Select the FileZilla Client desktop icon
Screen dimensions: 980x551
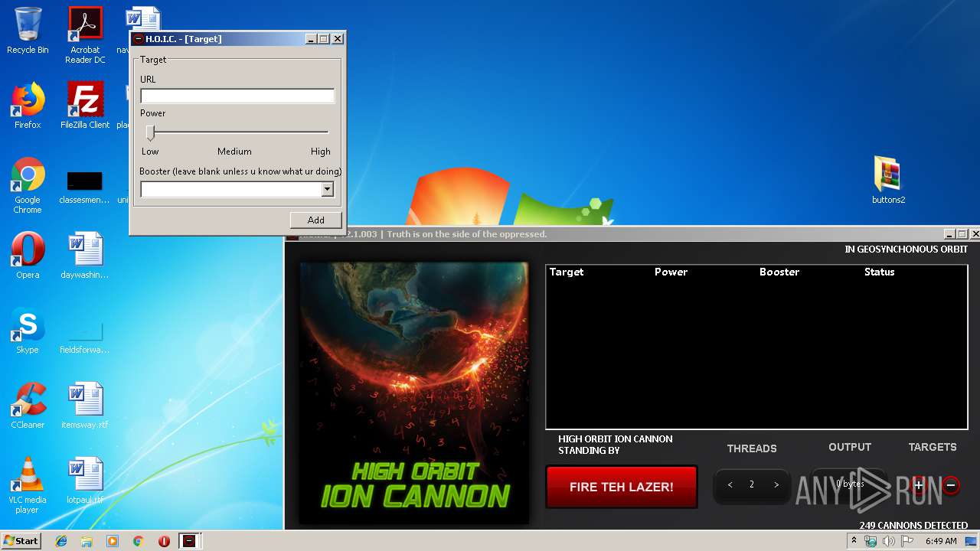pyautogui.click(x=85, y=105)
